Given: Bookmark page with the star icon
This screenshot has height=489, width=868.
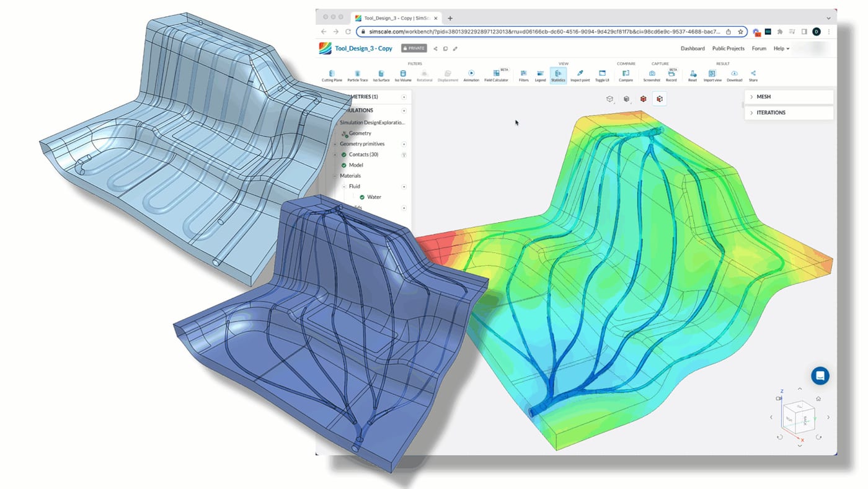Looking at the screenshot, I should pos(740,32).
